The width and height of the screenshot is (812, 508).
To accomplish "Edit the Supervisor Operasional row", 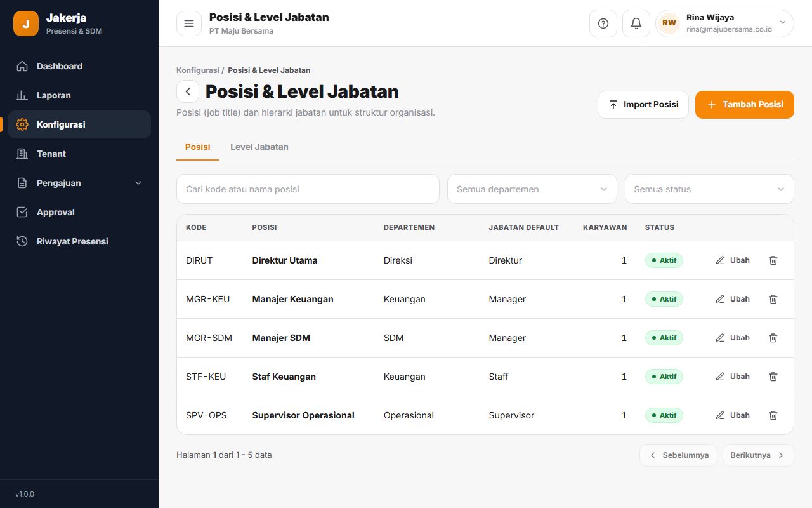I will [733, 415].
